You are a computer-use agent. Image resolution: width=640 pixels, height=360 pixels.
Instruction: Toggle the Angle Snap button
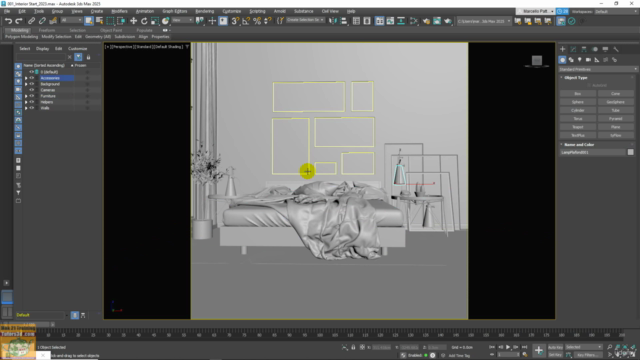[x=246, y=21]
